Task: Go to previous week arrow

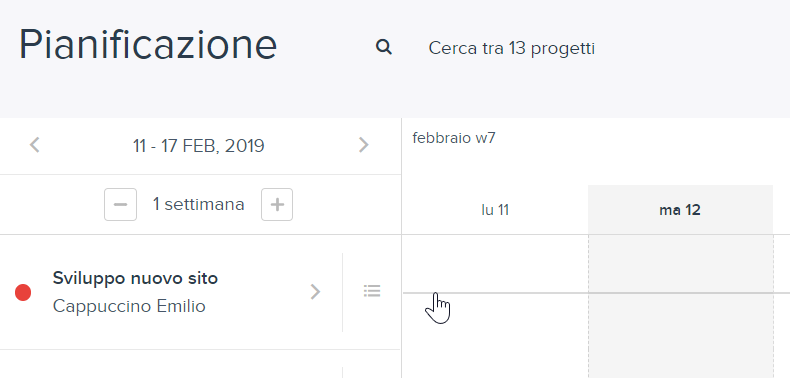Action: 35,145
